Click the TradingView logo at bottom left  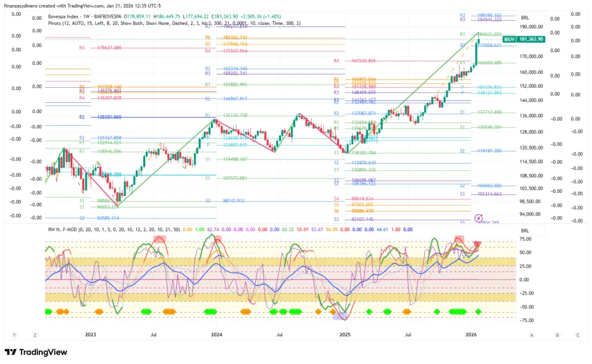point(36,352)
